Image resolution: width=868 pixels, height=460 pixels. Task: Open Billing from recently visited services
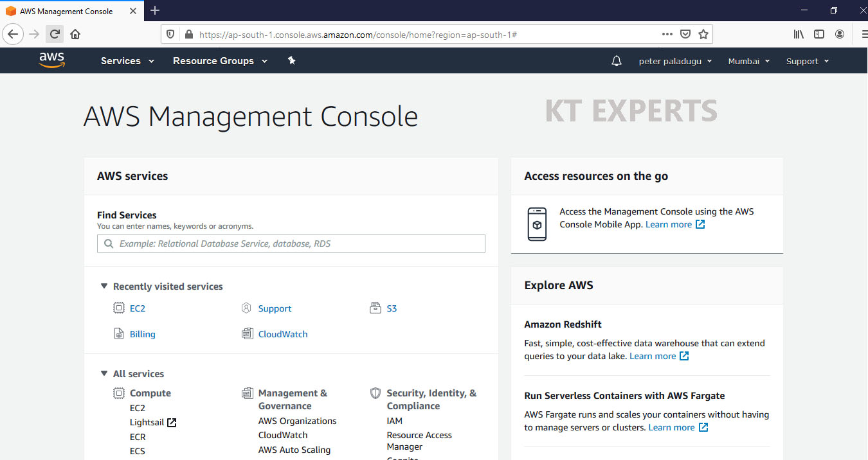tap(143, 334)
